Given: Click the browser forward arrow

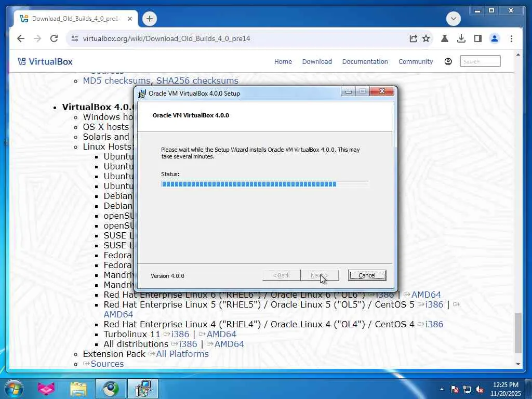Looking at the screenshot, I should (x=37, y=38).
